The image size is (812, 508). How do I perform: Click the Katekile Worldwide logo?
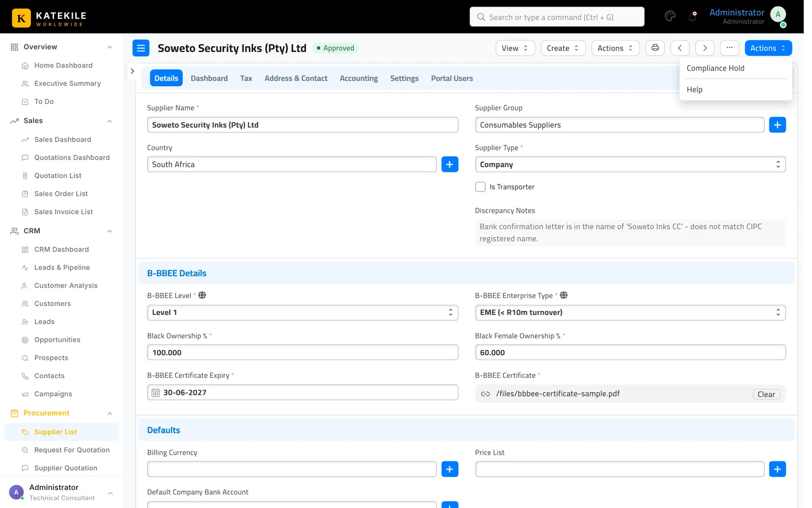click(x=49, y=18)
